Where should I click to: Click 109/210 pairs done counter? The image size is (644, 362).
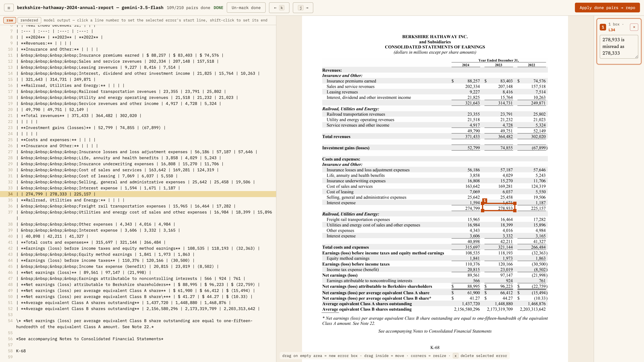click(189, 8)
